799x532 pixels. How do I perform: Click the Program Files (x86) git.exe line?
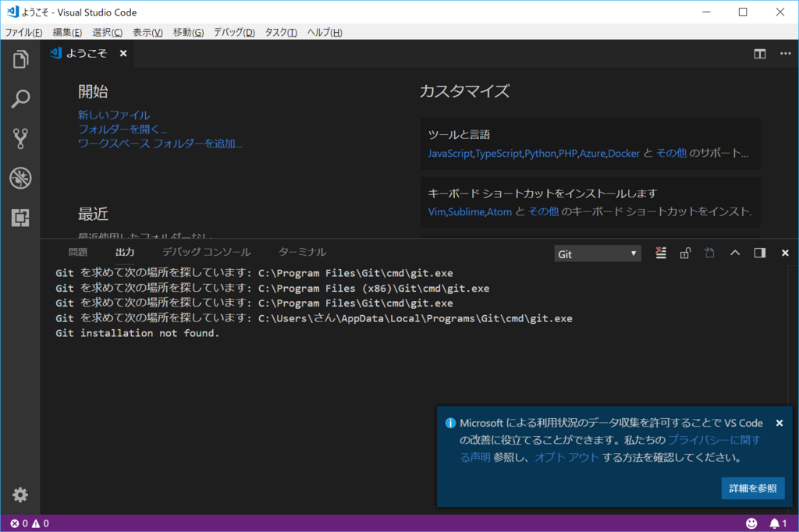[272, 289]
